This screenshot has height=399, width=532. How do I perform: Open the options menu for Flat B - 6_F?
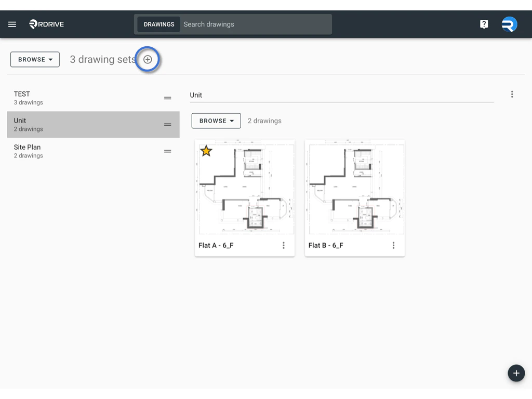coord(393,245)
